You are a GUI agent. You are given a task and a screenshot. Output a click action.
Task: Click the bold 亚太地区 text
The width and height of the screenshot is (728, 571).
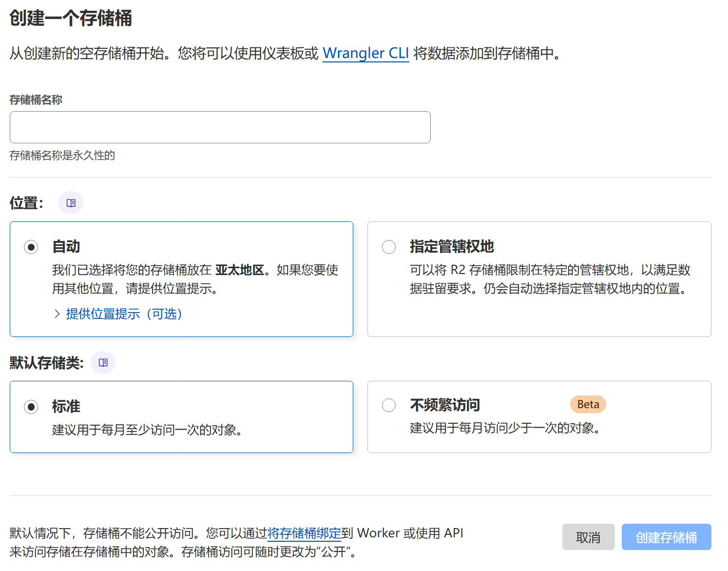(239, 270)
